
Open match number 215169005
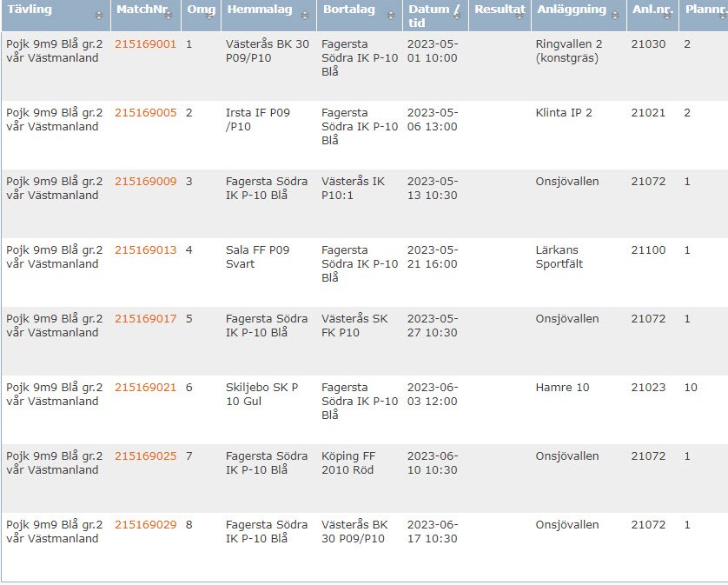[145, 113]
